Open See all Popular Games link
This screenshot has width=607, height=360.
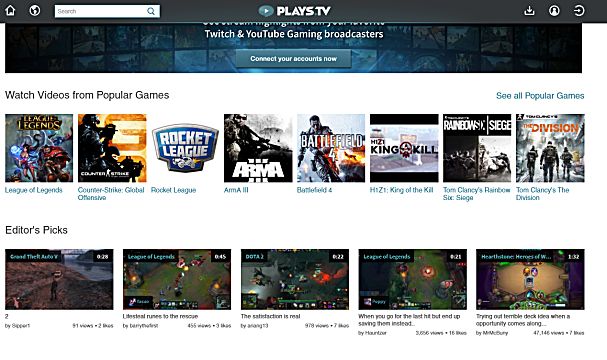coord(540,96)
